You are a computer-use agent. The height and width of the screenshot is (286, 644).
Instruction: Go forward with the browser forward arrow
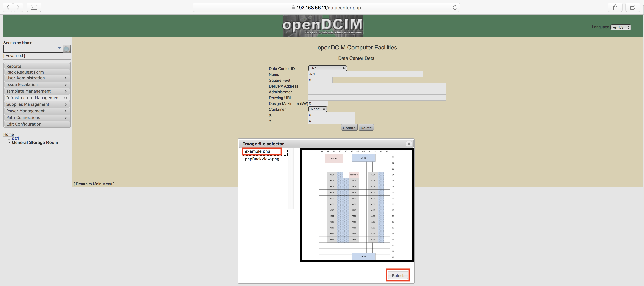pos(18,8)
